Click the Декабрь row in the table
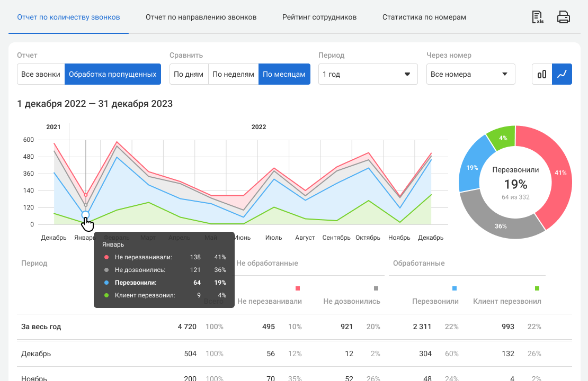The image size is (588, 381). [36, 353]
